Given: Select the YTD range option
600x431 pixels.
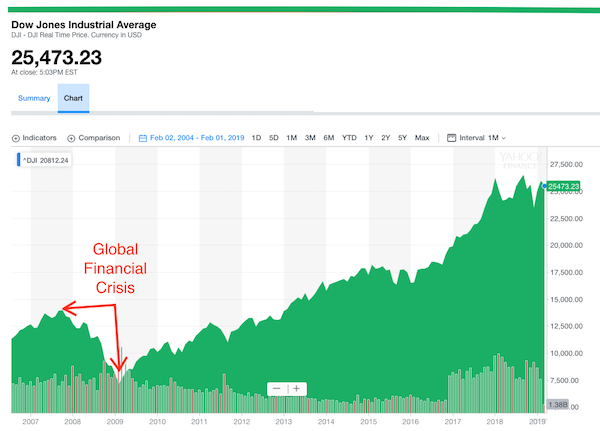Looking at the screenshot, I should [349, 138].
